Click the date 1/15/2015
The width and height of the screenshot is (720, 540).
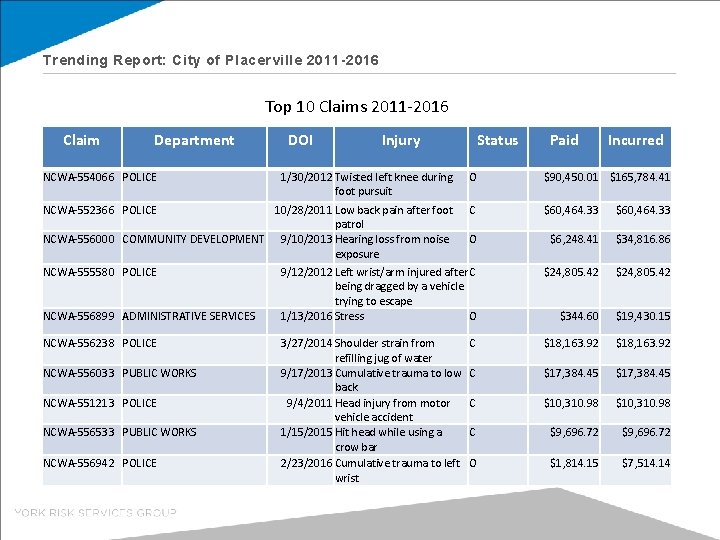click(306, 433)
